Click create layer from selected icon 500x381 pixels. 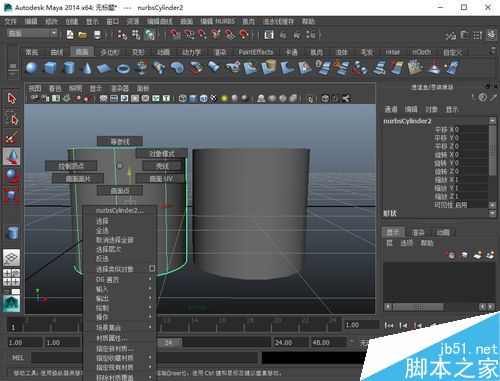[490, 255]
